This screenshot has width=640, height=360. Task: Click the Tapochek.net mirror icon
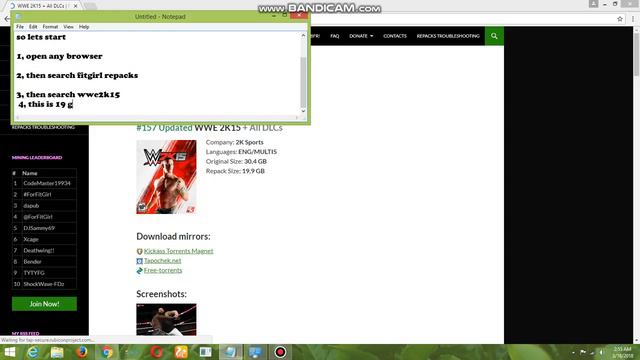point(139,261)
